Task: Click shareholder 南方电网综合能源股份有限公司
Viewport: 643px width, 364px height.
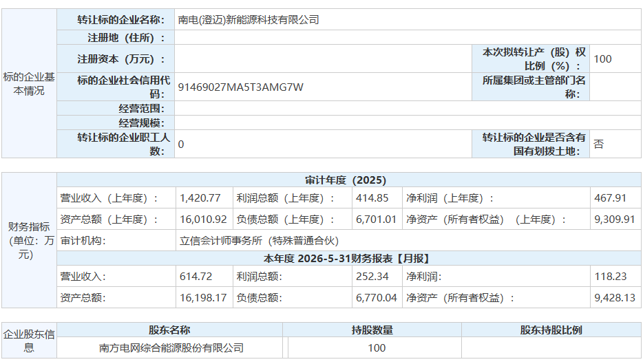Action: tap(171, 348)
